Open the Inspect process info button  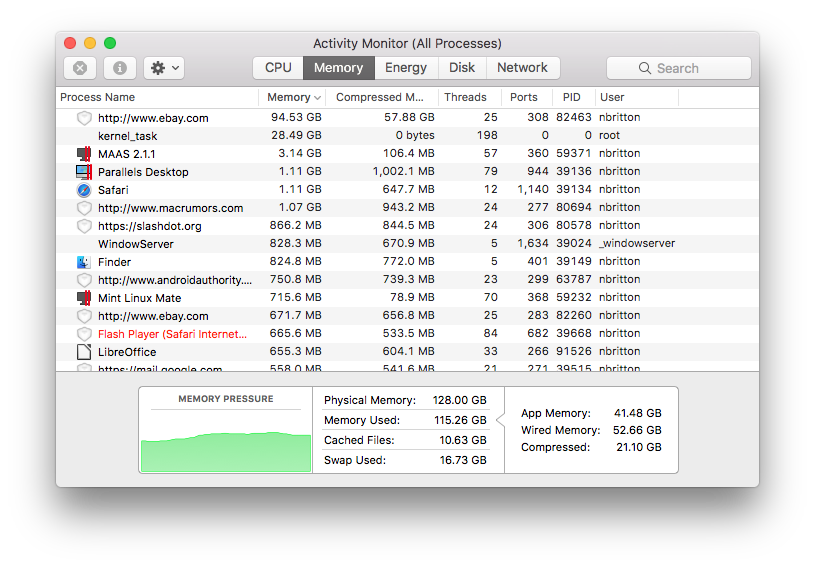tap(120, 68)
